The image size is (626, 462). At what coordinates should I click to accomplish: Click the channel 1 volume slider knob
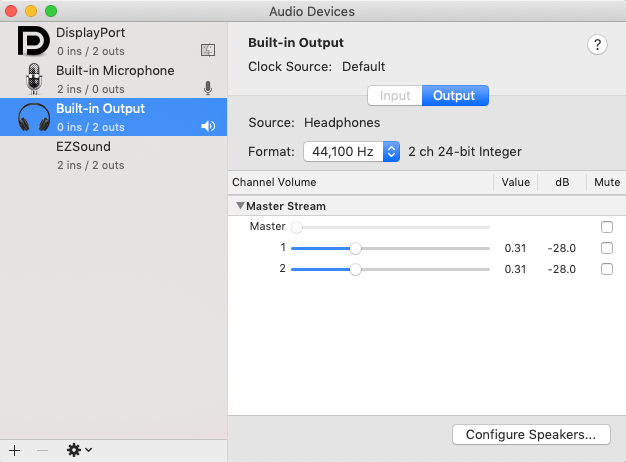point(355,248)
